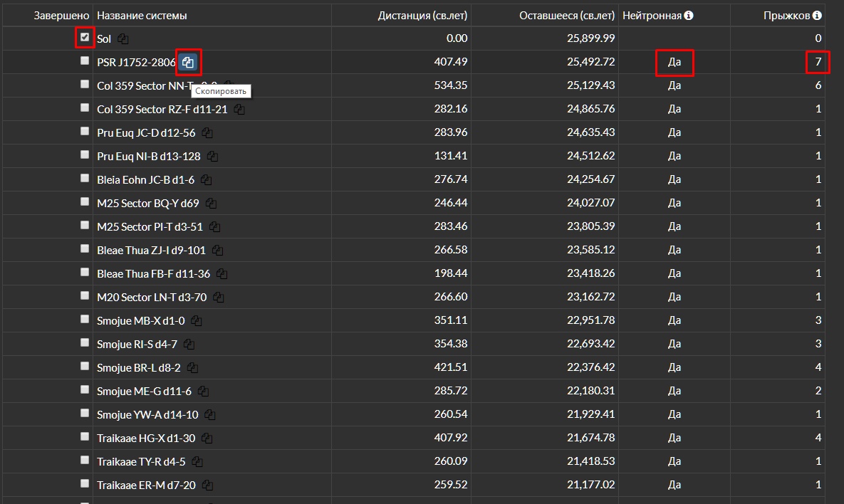Copy name of Col 359 Sector RZ-F d11-21
The image size is (844, 504).
239,110
